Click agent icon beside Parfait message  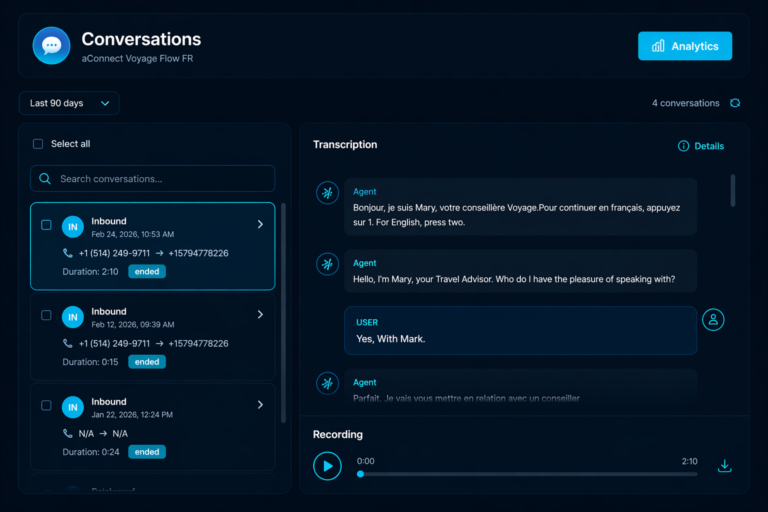pos(327,383)
